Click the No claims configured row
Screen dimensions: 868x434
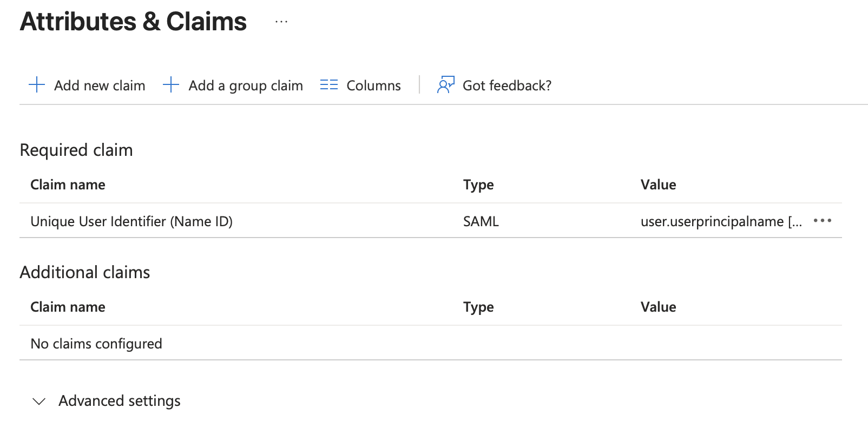click(x=96, y=344)
